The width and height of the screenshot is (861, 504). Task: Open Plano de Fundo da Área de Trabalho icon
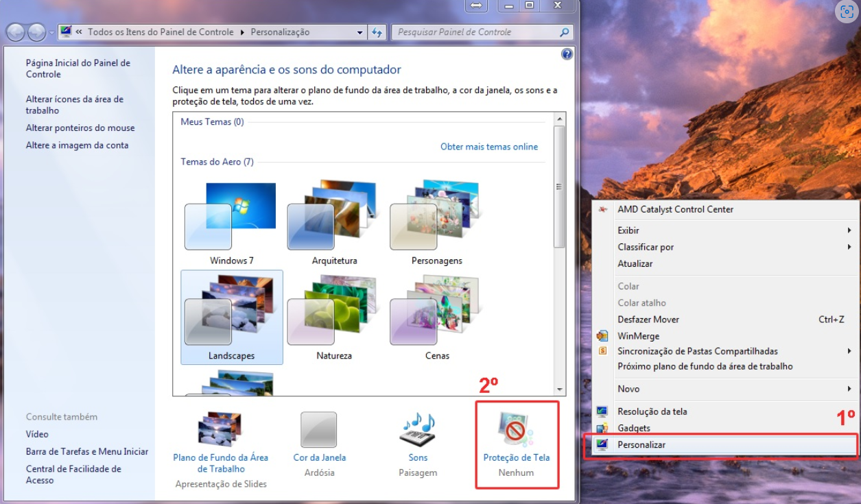pos(220,429)
